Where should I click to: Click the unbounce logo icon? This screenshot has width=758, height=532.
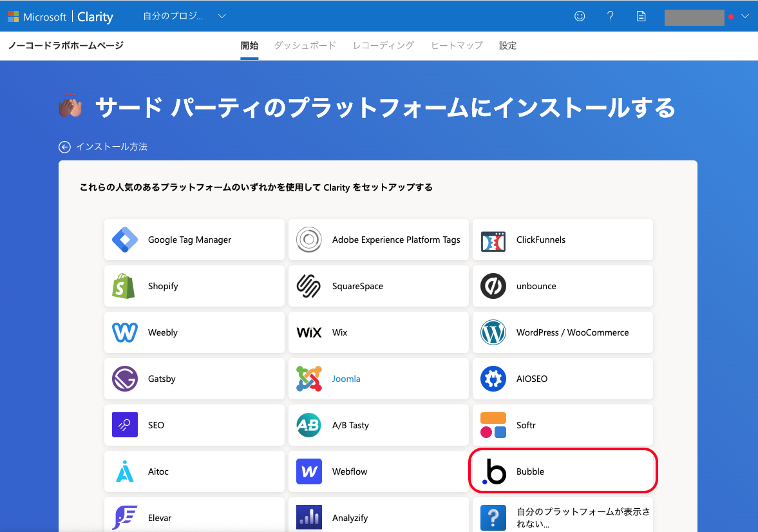tap(493, 286)
